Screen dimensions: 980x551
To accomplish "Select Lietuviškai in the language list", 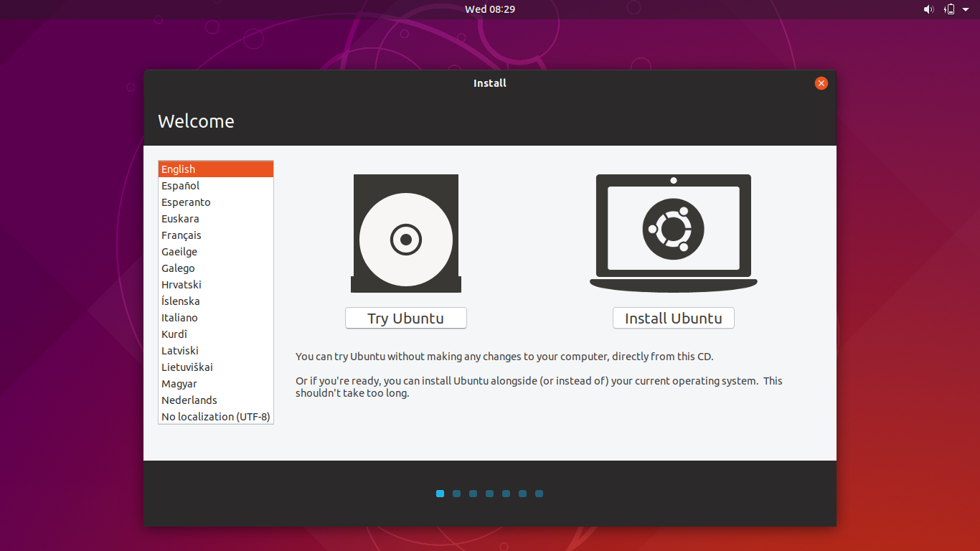I will click(x=216, y=367).
